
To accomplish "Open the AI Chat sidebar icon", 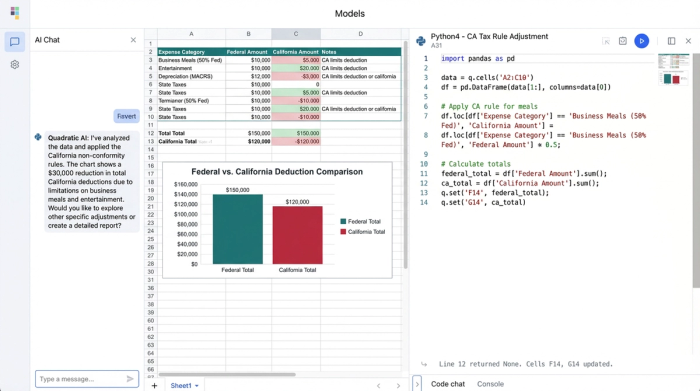I will (x=15, y=42).
